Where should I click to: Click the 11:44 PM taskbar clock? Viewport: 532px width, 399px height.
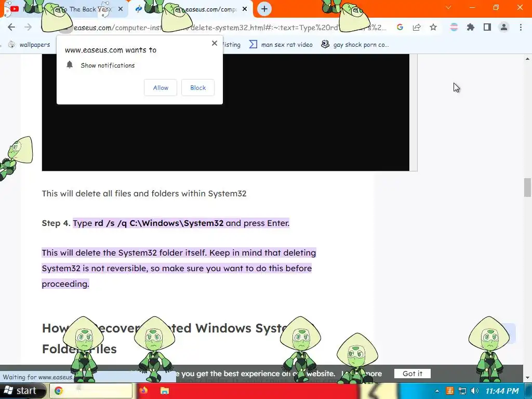click(x=502, y=391)
